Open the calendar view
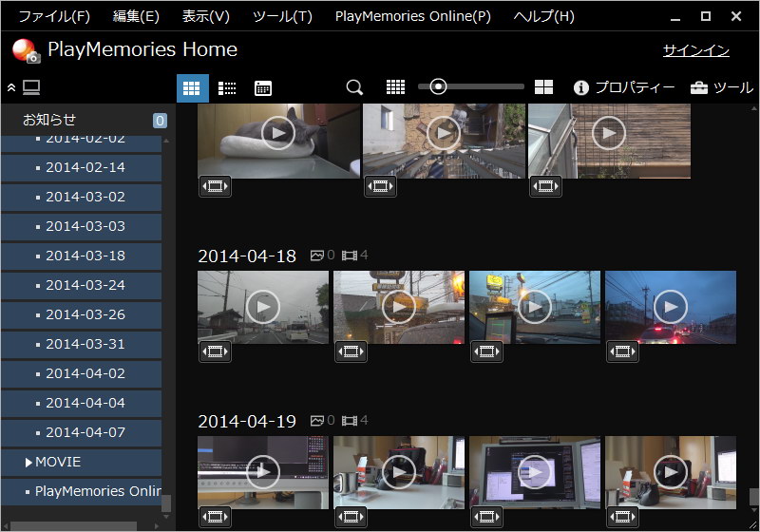This screenshot has height=532, width=760. point(263,88)
